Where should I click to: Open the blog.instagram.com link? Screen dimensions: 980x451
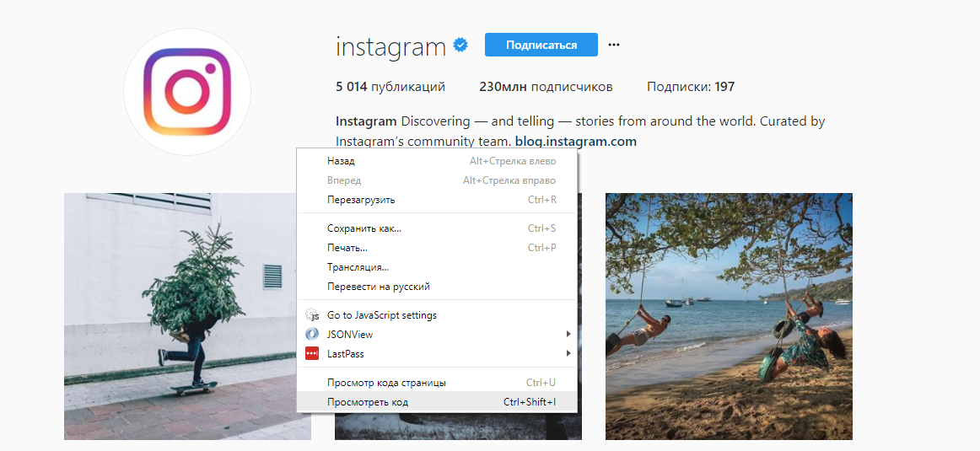click(576, 141)
